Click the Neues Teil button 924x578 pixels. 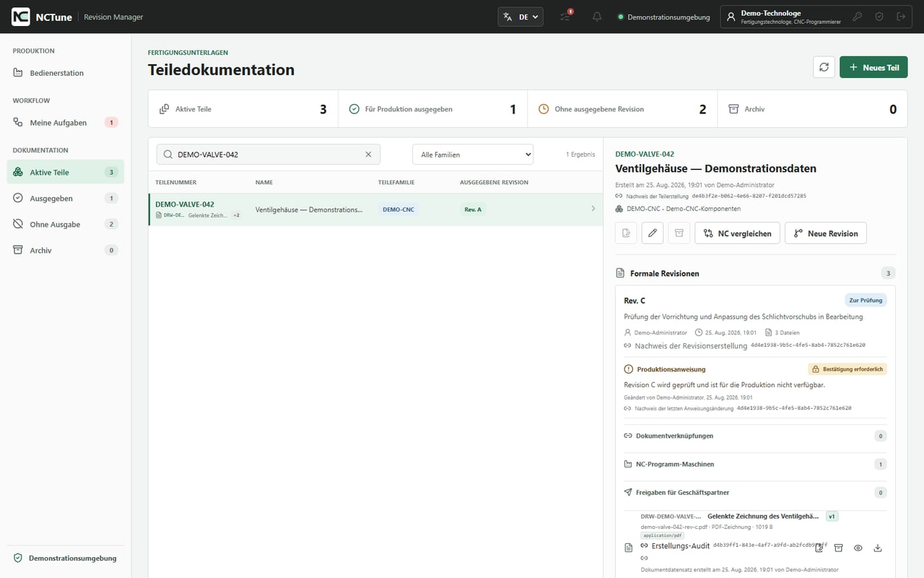873,67
